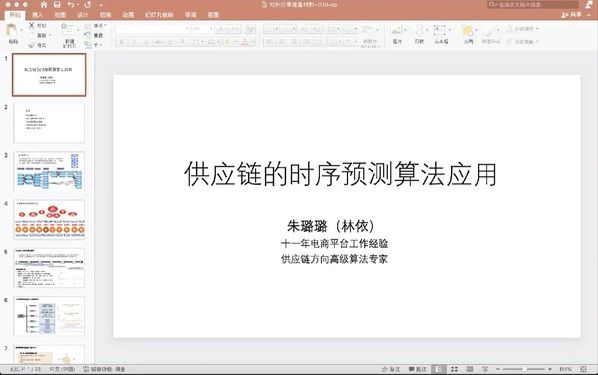The width and height of the screenshot is (598, 375).
Task: Insert a picture using the 图片 icon
Action: point(397,30)
